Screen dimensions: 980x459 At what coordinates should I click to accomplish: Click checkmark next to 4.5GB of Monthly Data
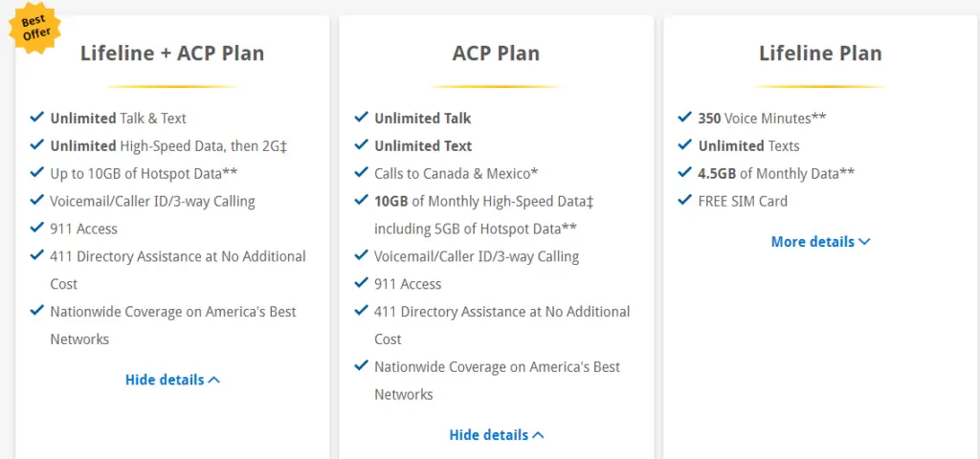[x=684, y=172]
